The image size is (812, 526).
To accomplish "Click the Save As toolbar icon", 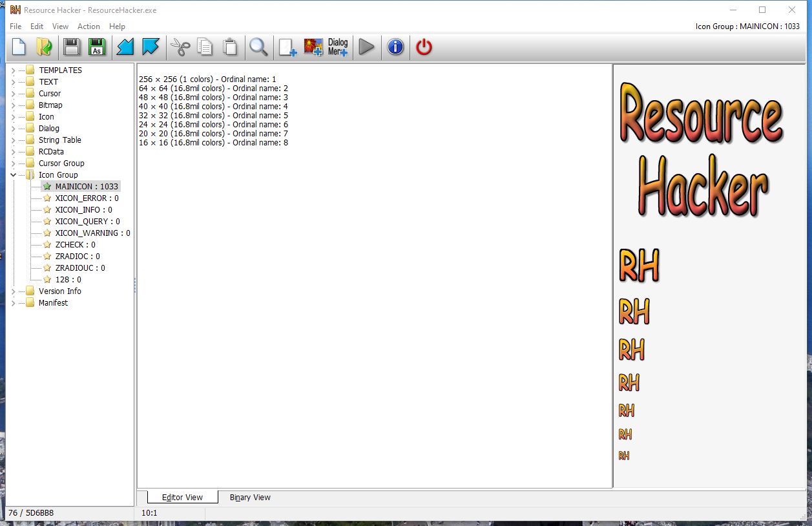I will coord(97,47).
